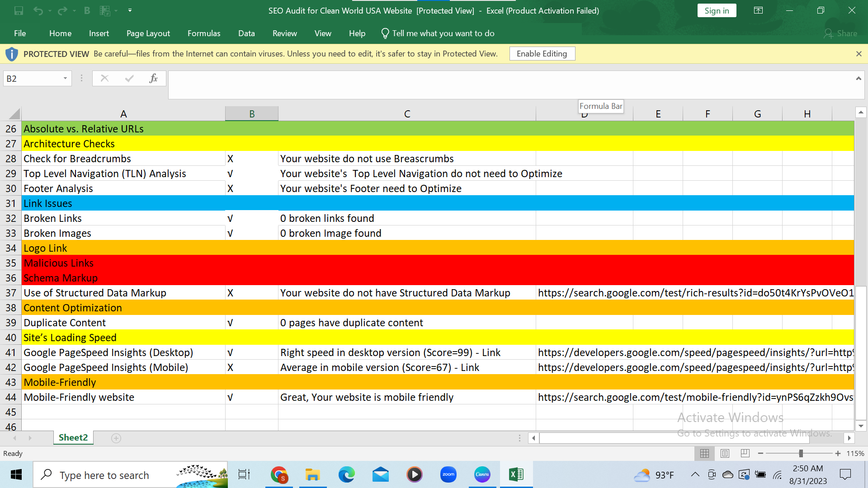Save the workbook from Quick Access Toolbar
The height and width of the screenshot is (488, 868).
(x=18, y=10)
